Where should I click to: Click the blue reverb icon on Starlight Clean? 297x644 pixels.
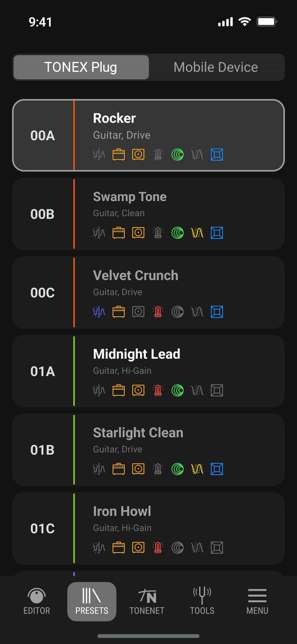tap(217, 469)
